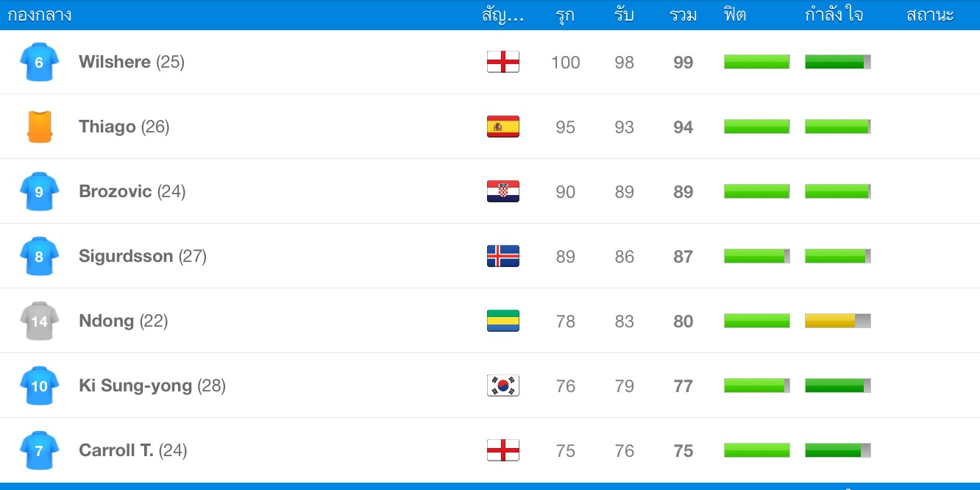This screenshot has height=490, width=980.
Task: Open player Wilshere (25) details
Action: tap(132, 62)
